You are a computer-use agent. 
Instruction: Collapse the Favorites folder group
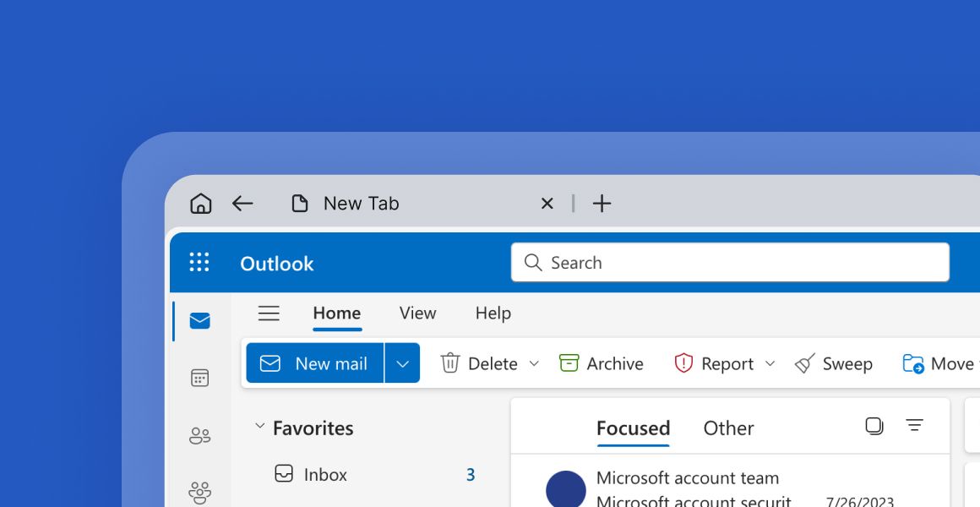pyautogui.click(x=260, y=427)
